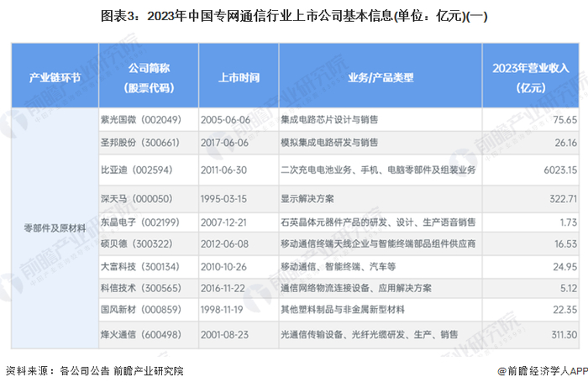Image resolution: width=588 pixels, height=387 pixels.
Task: Select the 零部件及原材料 merged category cell
Action: (55, 228)
